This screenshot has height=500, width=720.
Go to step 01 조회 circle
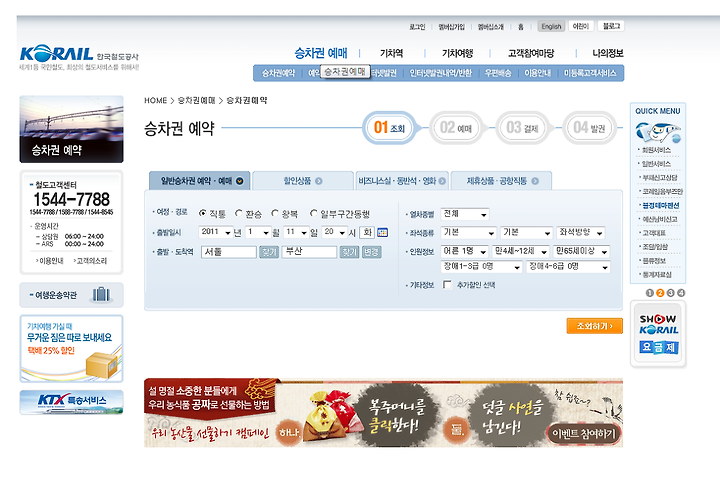click(x=389, y=128)
